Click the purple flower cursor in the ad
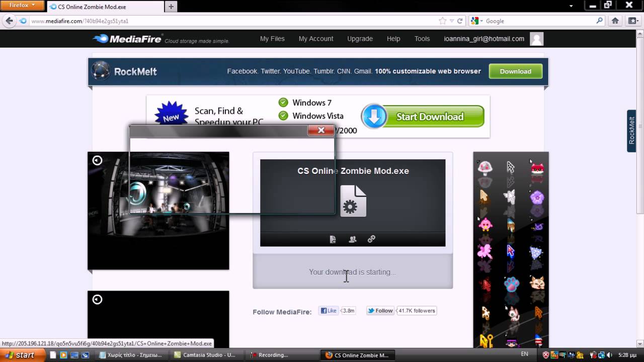 pos(537,197)
